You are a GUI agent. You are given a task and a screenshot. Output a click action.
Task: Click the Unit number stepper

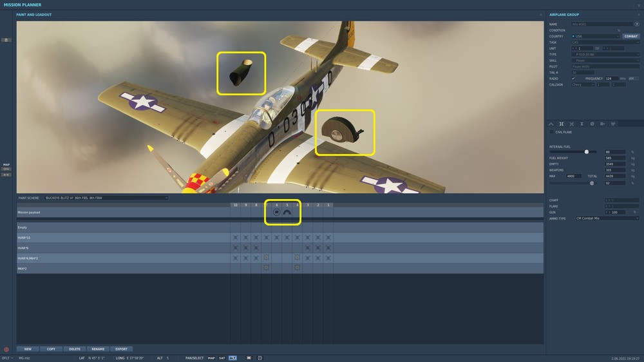point(582,48)
